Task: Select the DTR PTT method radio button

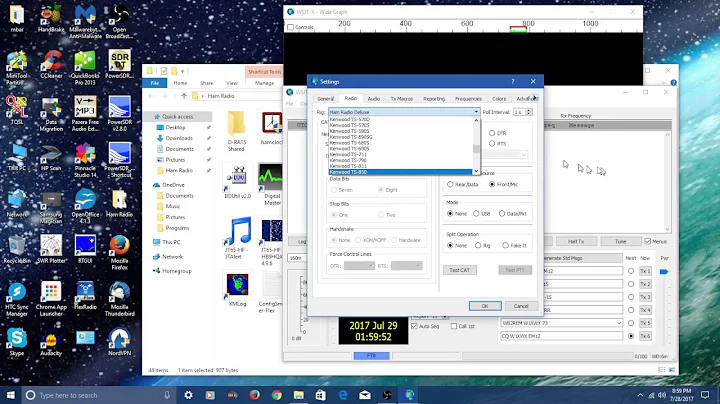Action: (x=492, y=133)
